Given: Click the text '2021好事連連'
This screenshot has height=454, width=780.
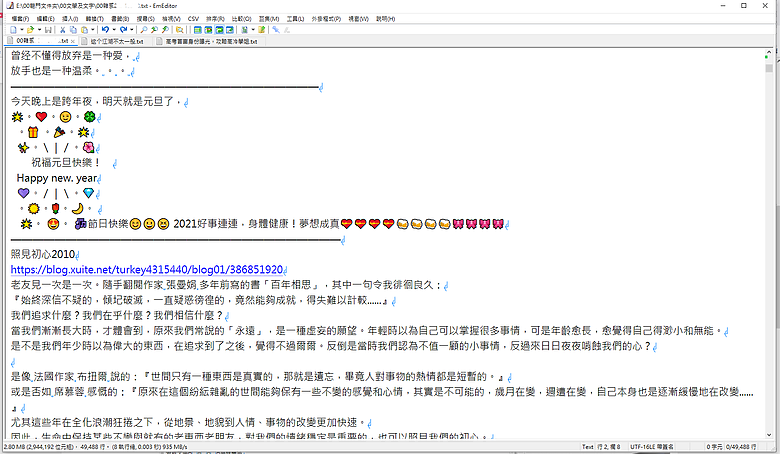Looking at the screenshot, I should 205,224.
